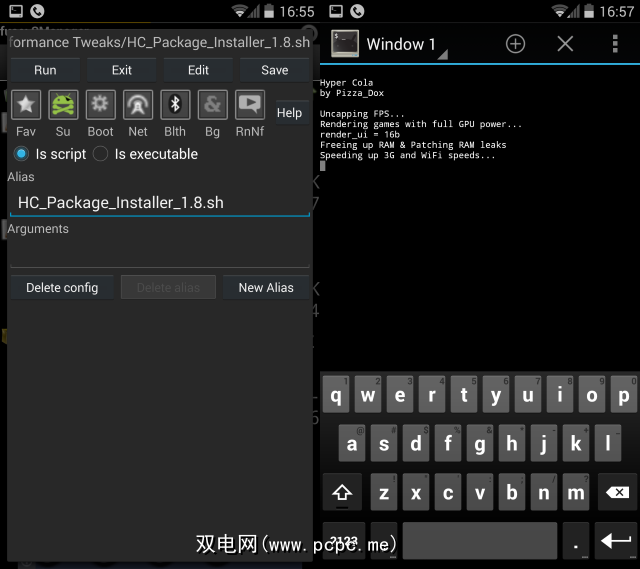The height and width of the screenshot is (569, 640).
Task: Toggle the Net network icon
Action: [x=138, y=105]
